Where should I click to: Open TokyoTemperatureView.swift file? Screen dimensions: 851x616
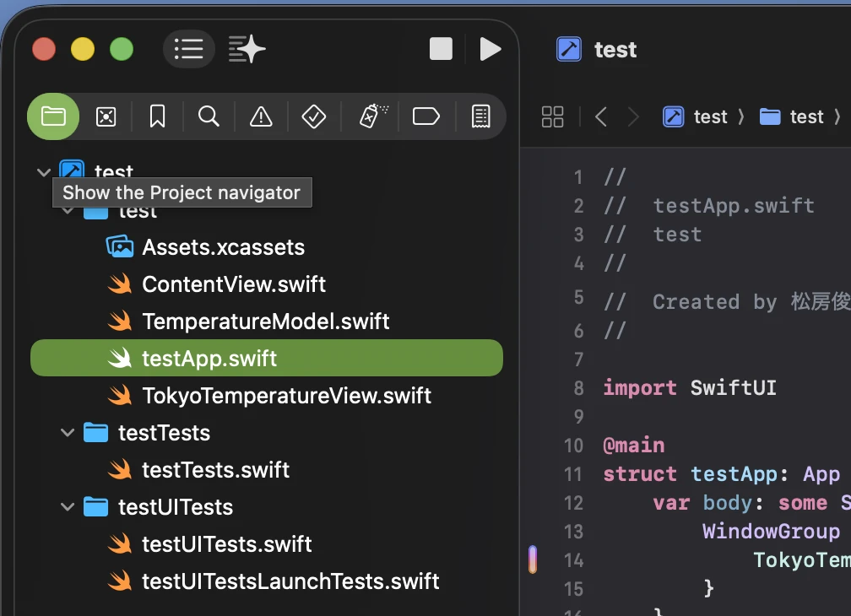pos(286,396)
